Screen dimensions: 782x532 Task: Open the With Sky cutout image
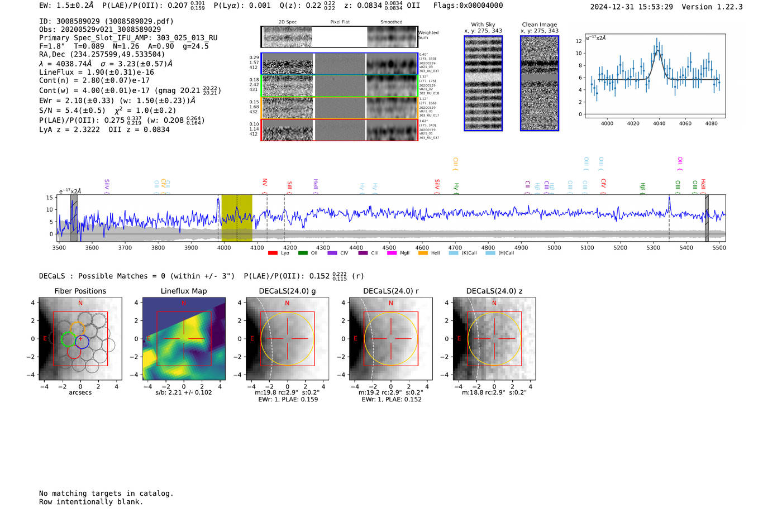tap(483, 83)
